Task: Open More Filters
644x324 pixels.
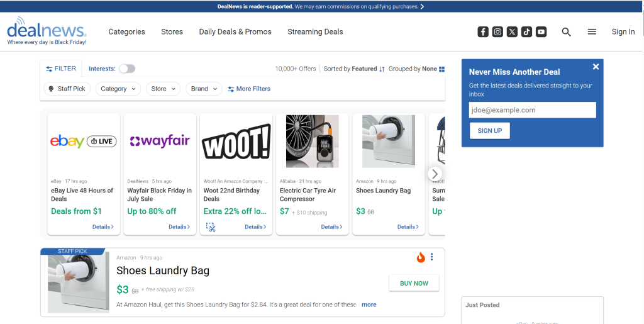Action: (x=249, y=89)
